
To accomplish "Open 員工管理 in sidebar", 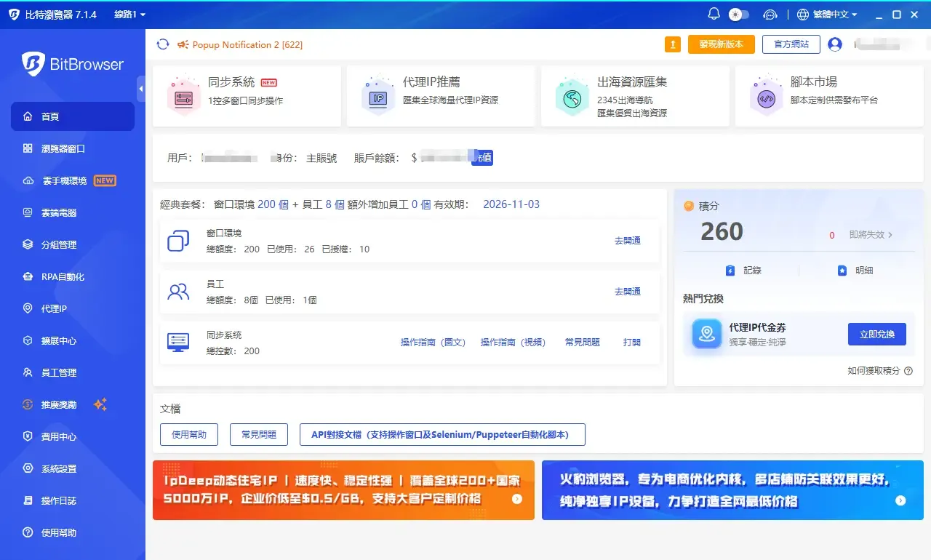I will 73,372.
